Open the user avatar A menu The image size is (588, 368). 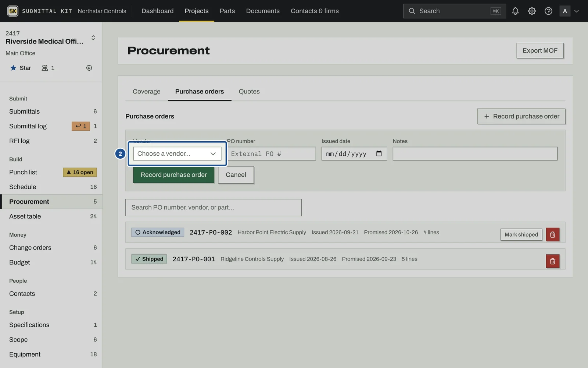(x=565, y=11)
